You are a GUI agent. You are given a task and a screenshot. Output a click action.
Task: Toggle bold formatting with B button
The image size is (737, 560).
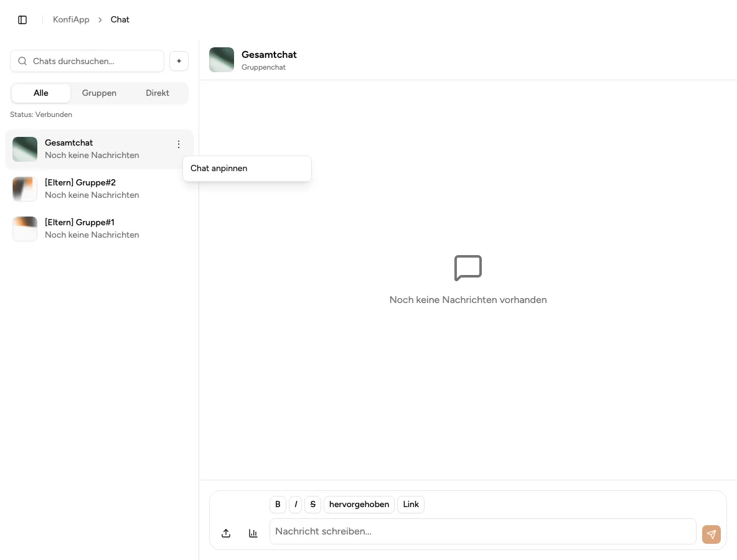pyautogui.click(x=278, y=504)
